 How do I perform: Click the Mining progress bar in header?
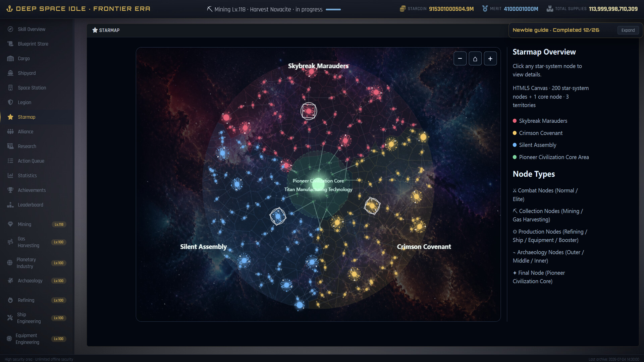(x=333, y=9)
